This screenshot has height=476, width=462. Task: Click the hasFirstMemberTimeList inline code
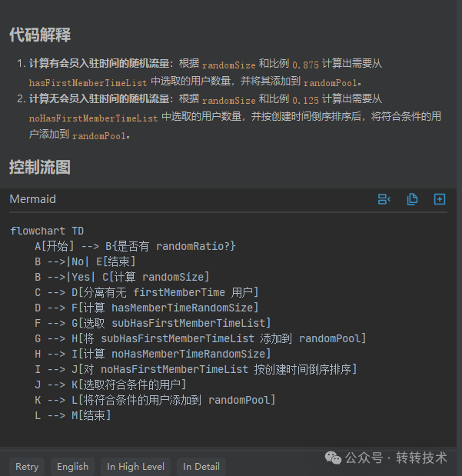point(88,82)
